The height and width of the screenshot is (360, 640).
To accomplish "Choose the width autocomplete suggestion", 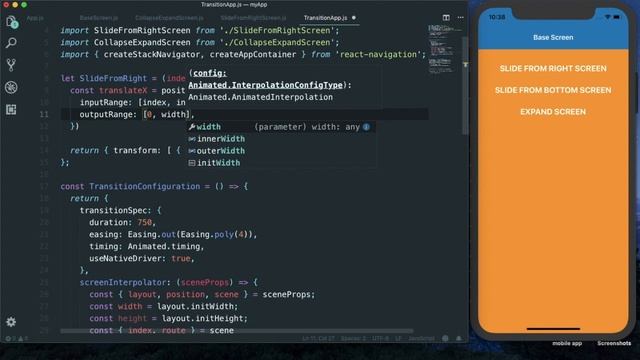I will click(x=282, y=127).
